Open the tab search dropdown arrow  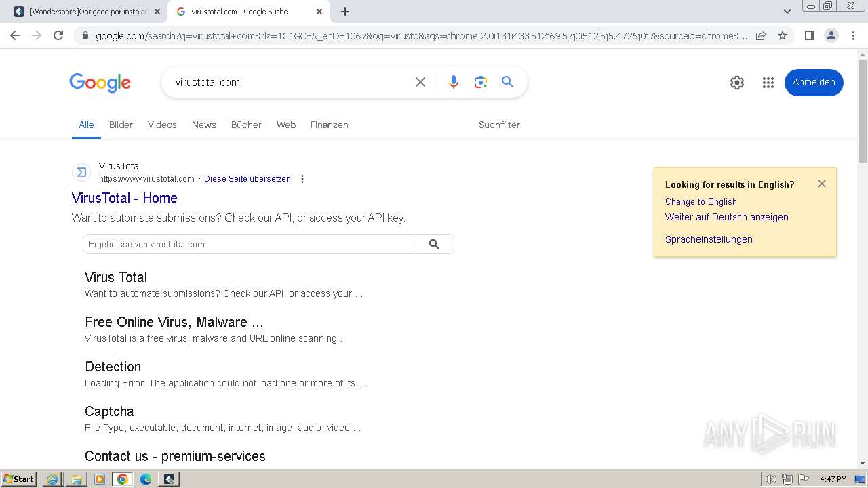tap(787, 12)
